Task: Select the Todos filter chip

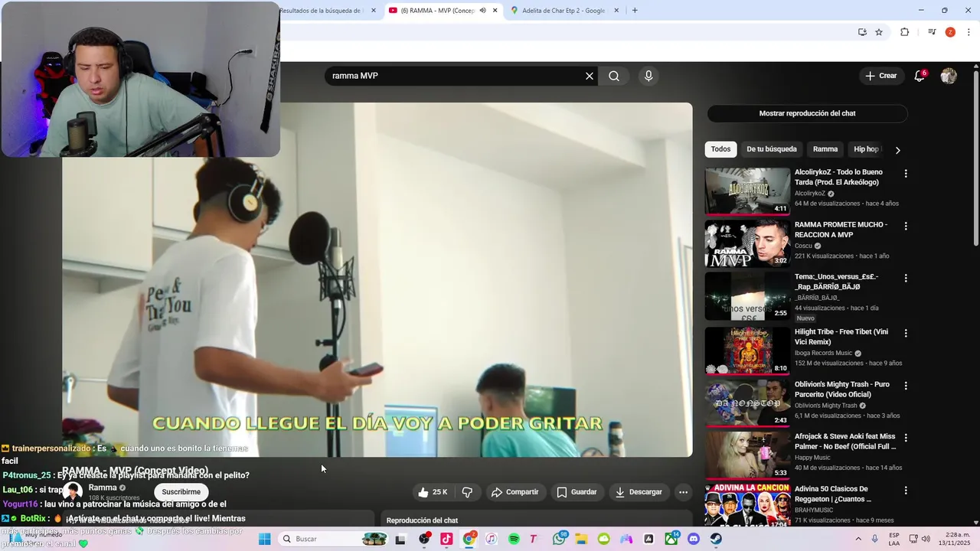Action: (720, 149)
